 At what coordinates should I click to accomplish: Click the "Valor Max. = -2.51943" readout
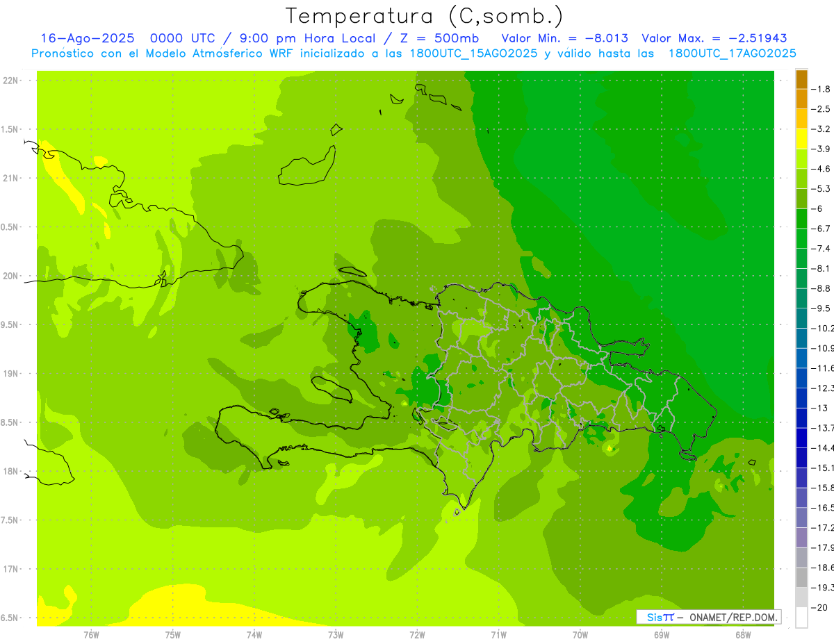(714, 38)
